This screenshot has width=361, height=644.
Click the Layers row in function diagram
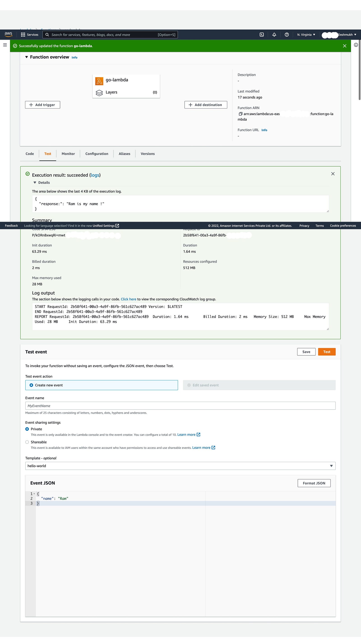(x=126, y=93)
